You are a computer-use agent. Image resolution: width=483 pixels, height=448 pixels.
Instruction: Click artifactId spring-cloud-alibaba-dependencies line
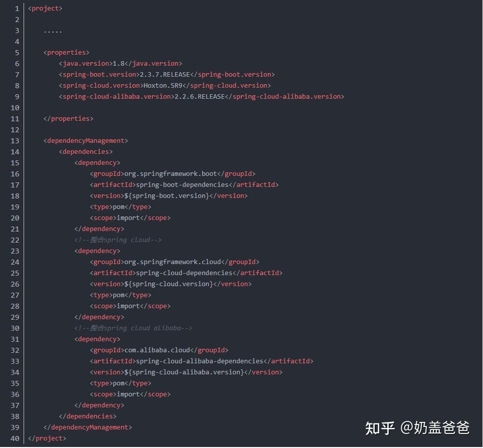click(x=202, y=361)
